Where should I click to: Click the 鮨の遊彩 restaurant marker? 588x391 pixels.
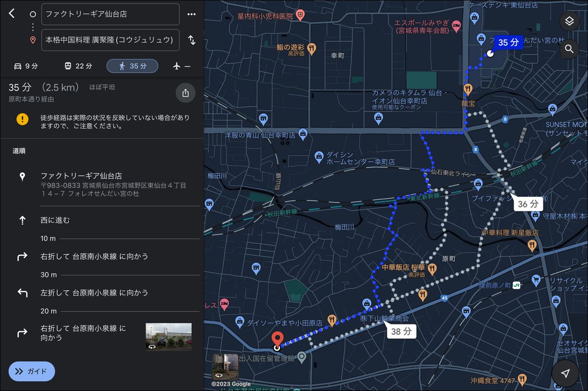[312, 47]
